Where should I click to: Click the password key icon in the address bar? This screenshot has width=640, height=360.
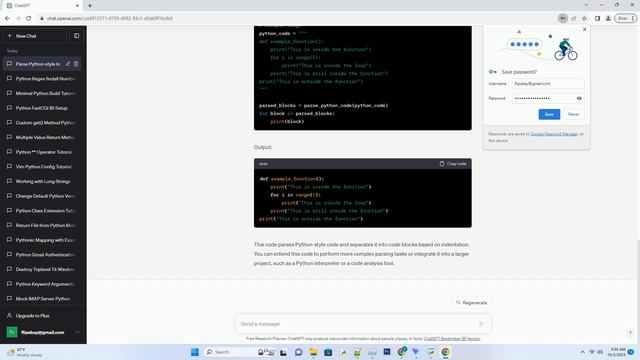563,18
